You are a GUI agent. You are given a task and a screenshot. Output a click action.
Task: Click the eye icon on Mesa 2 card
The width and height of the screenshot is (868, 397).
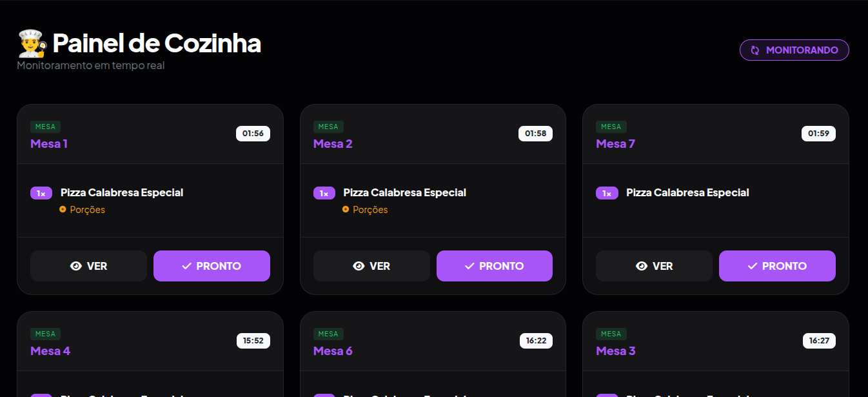359,266
